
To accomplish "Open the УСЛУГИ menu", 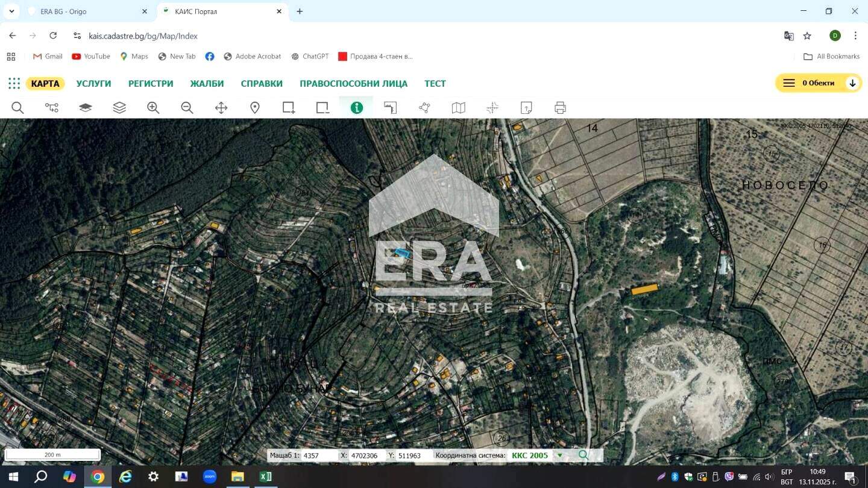I will pyautogui.click(x=93, y=83).
